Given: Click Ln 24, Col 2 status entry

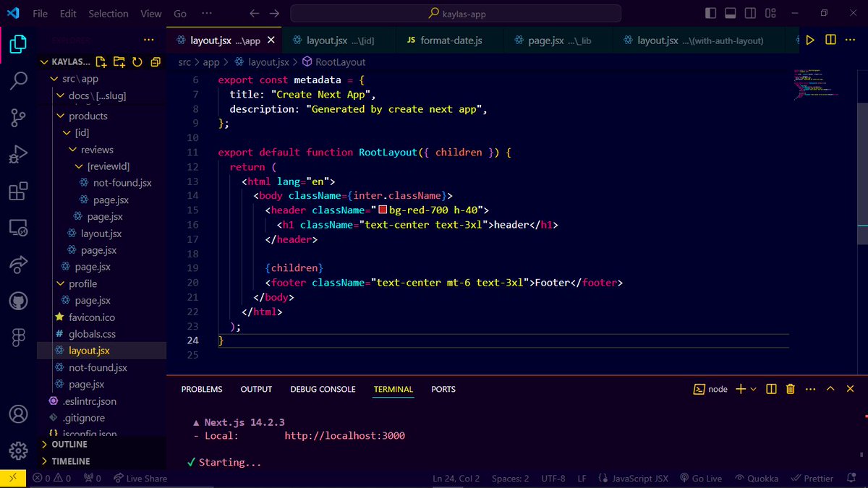Looking at the screenshot, I should (x=456, y=479).
